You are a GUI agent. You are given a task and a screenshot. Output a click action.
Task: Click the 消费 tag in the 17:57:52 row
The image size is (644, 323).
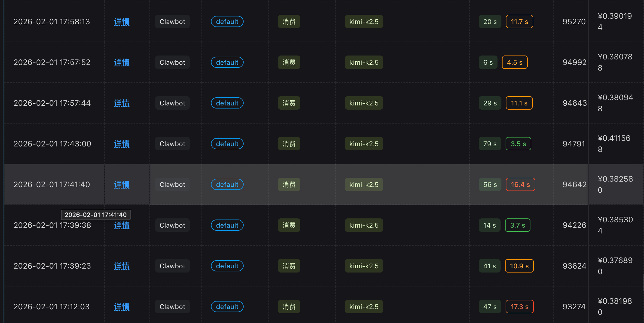coord(289,62)
